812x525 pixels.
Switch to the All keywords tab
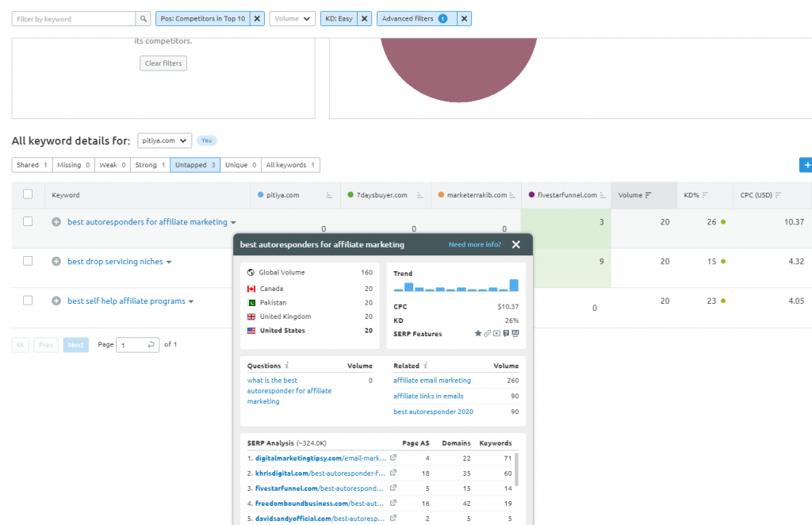click(x=290, y=165)
